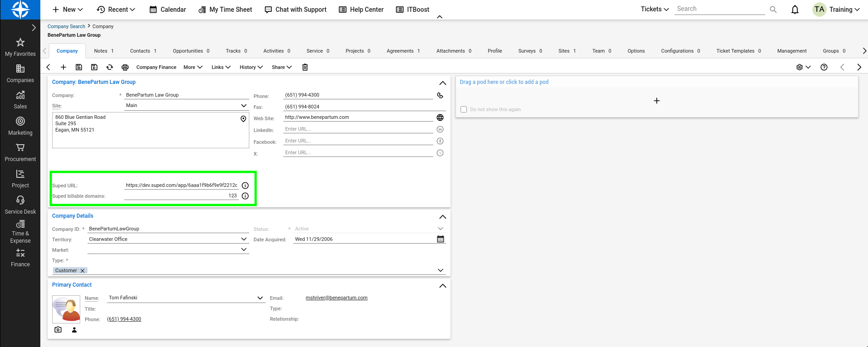The height and width of the screenshot is (347, 868).
Task: Open the gear settings dropdown
Action: (803, 67)
